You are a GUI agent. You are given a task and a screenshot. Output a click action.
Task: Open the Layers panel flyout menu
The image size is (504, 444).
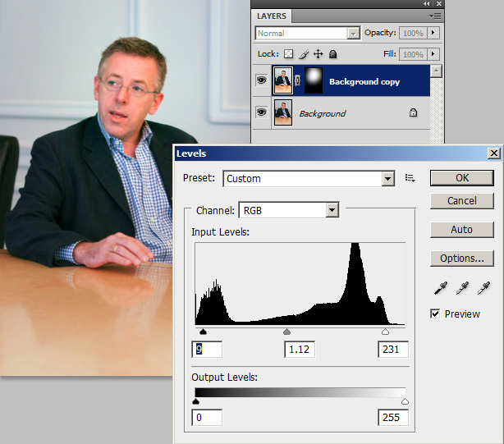[436, 16]
